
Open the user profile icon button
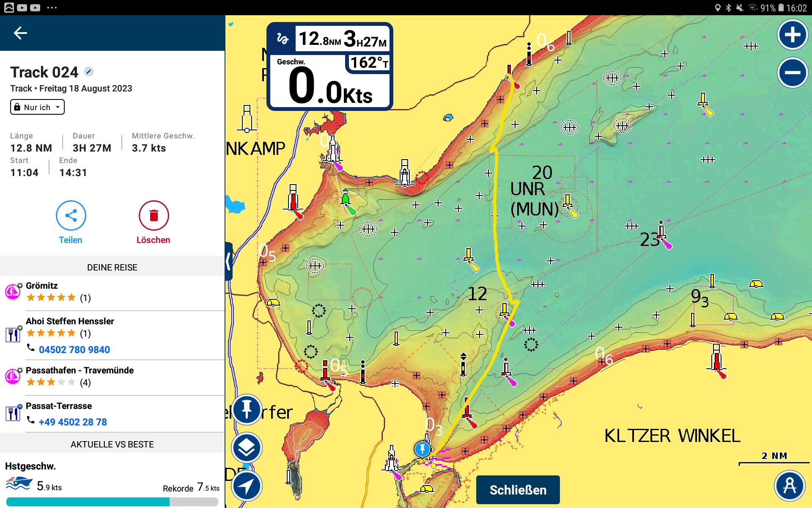789,486
